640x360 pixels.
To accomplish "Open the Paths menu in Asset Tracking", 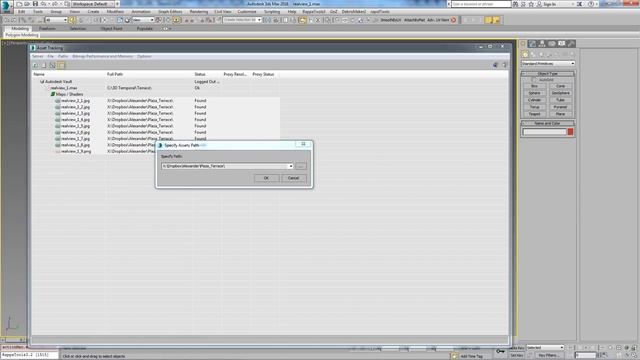I will coord(63,56).
